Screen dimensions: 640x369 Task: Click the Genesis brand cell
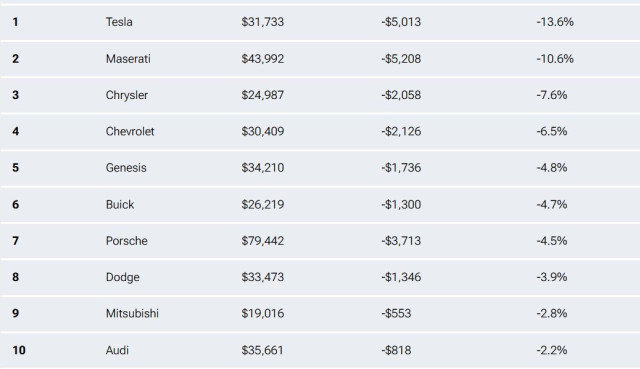pos(126,168)
